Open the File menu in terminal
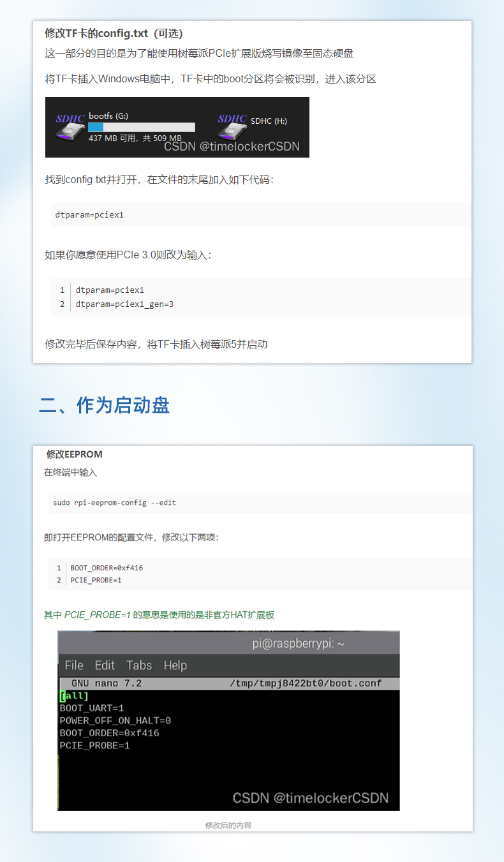Image resolution: width=504 pixels, height=862 pixels. [74, 665]
